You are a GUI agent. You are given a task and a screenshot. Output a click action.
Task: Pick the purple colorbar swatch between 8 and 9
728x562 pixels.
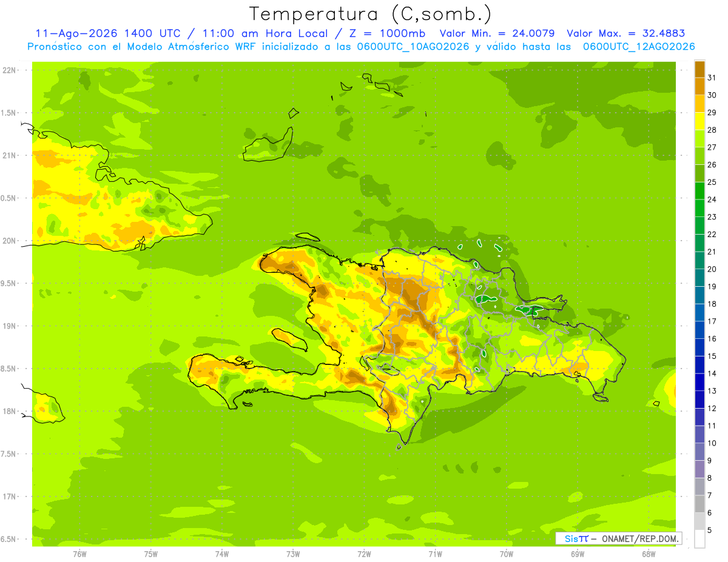tap(699, 469)
